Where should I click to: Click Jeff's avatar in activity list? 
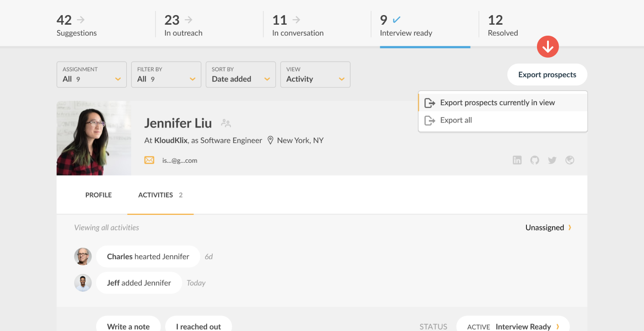(x=83, y=283)
